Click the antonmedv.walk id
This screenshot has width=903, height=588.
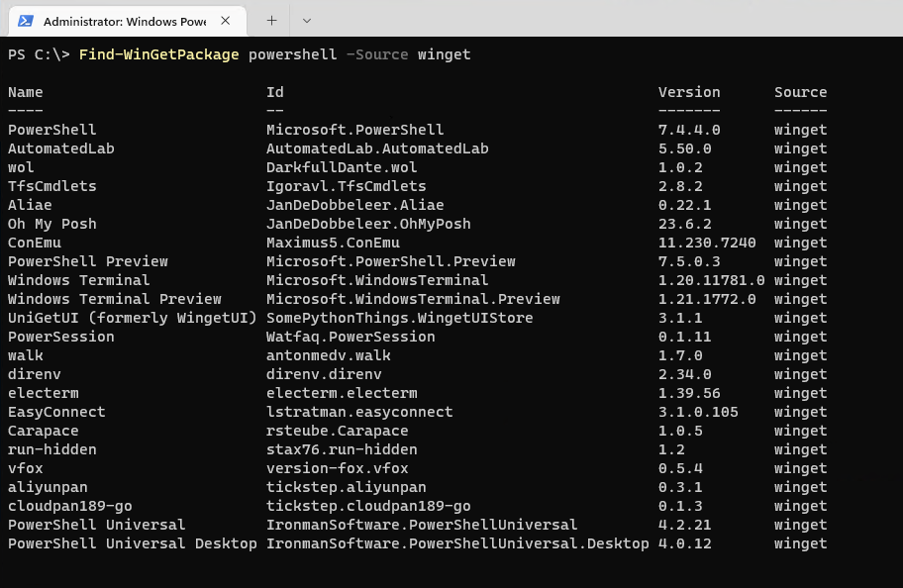(329, 355)
